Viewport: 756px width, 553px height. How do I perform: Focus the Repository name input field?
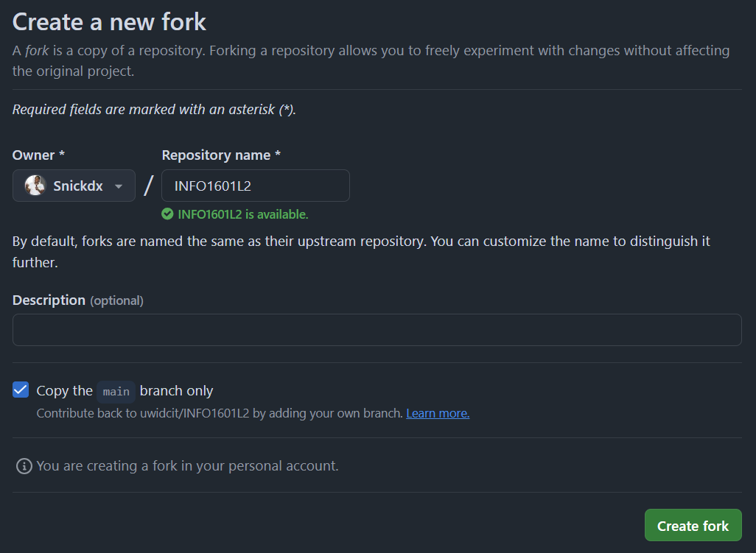[255, 186]
